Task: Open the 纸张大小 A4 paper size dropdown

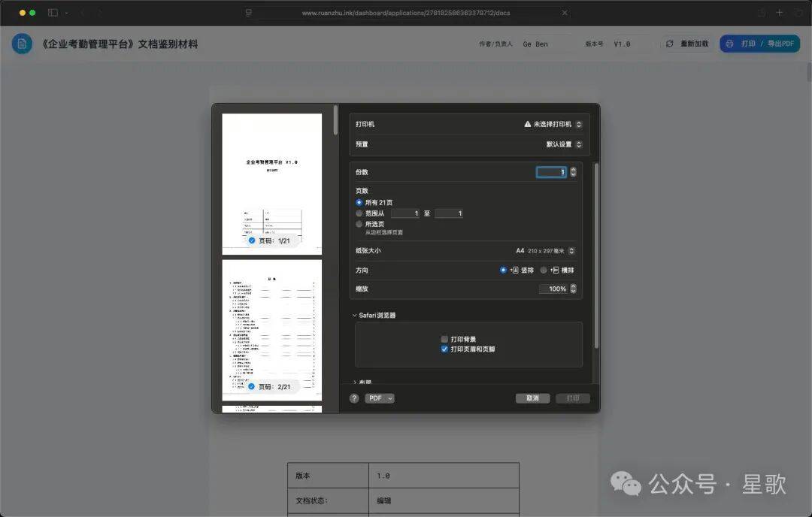Action: pos(545,251)
